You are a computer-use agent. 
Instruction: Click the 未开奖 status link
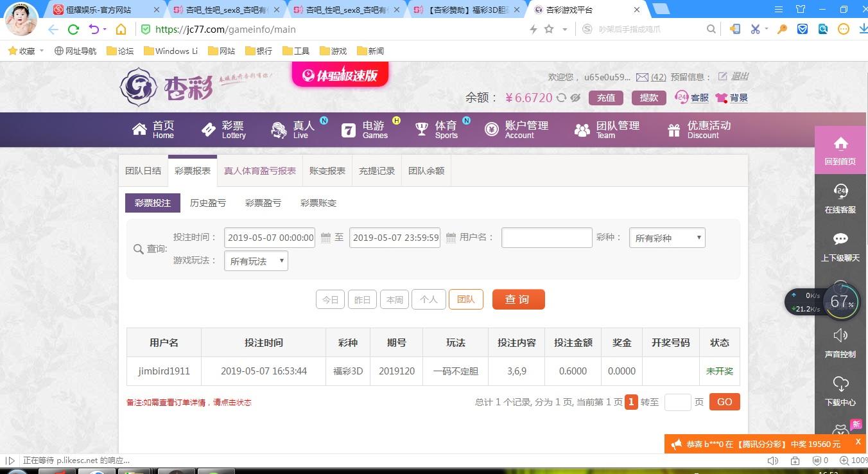pyautogui.click(x=718, y=371)
